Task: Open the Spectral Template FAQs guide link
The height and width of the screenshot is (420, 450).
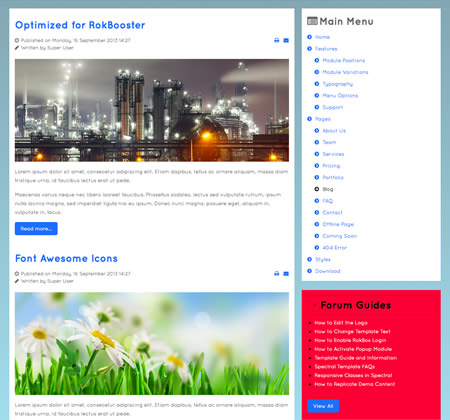Action: pos(345,367)
